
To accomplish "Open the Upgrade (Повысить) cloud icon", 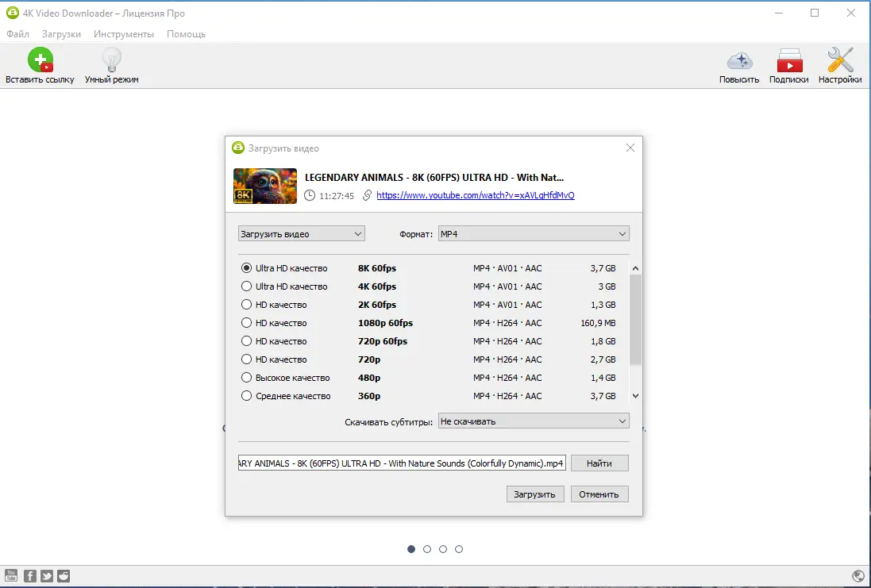I will point(739,60).
